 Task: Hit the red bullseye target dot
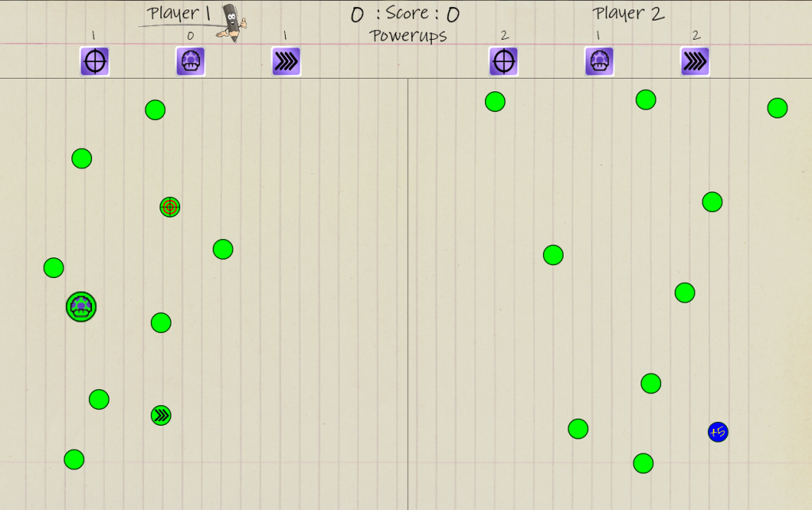coord(170,207)
